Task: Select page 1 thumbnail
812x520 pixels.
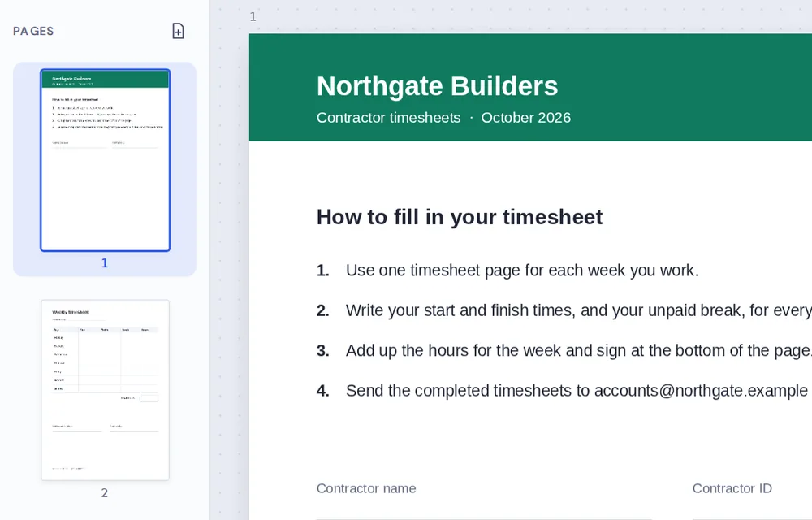Action: point(105,160)
